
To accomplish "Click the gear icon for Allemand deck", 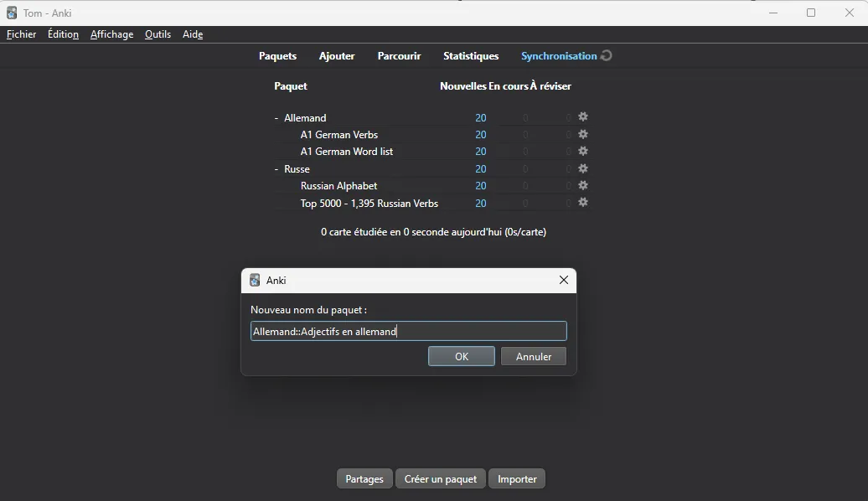I will 583,117.
